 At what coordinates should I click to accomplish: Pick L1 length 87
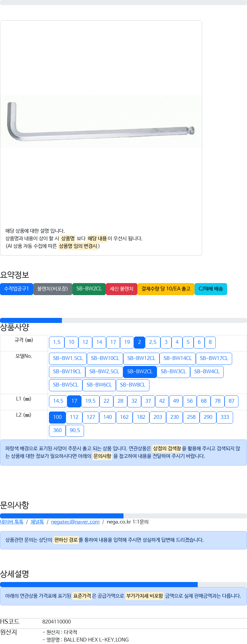point(232,401)
